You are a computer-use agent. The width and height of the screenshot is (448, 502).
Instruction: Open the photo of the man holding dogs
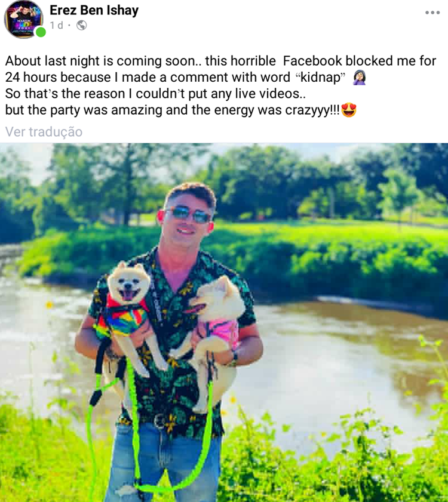[x=224, y=322]
